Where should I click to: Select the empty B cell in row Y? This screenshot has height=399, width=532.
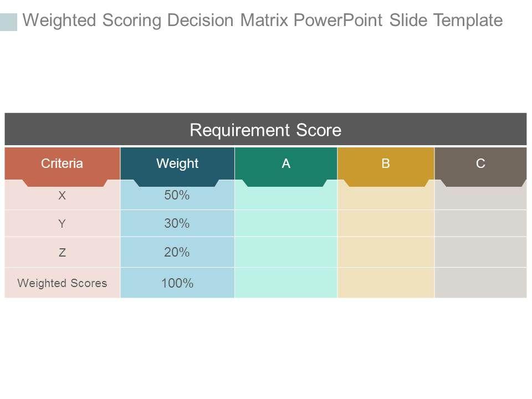[x=386, y=224]
